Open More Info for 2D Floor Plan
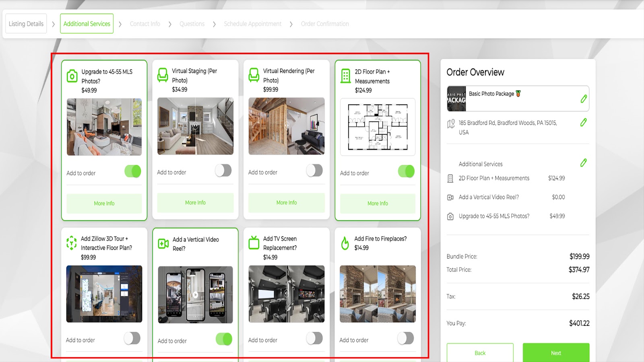Image resolution: width=644 pixels, height=362 pixels. [x=378, y=204]
